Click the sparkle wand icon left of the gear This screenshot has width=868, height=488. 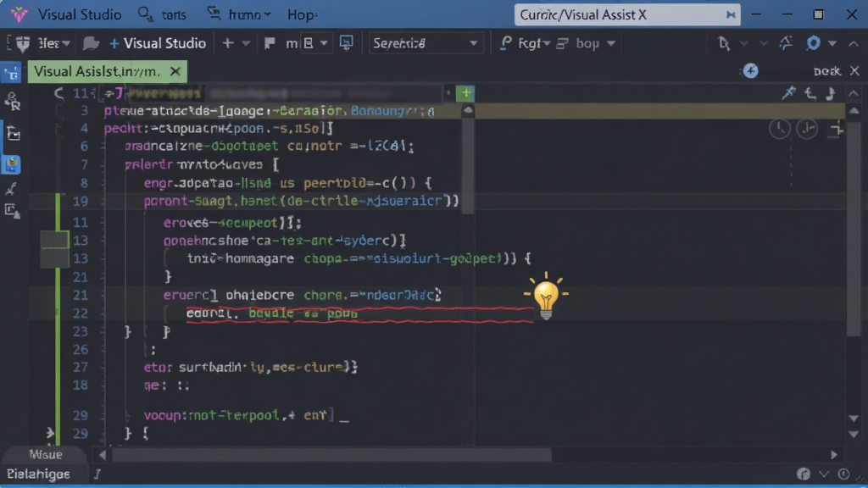click(786, 42)
